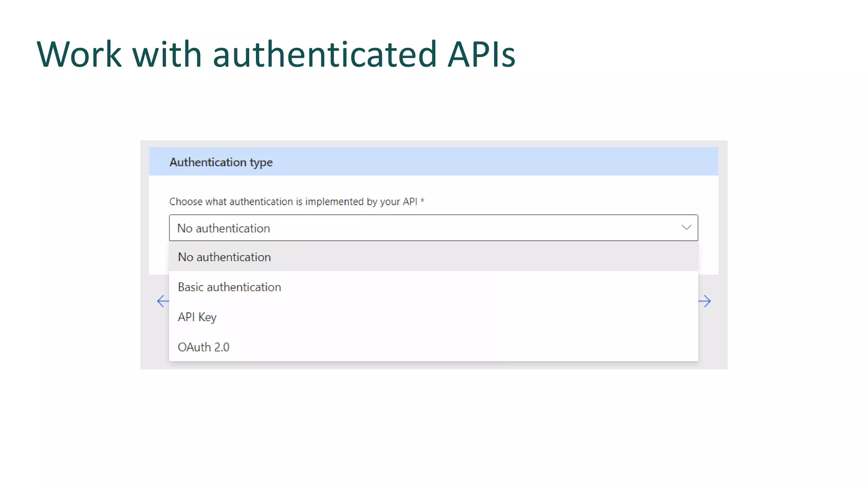This screenshot has width=868, height=488.
Task: Click the 'Key' text in API Key option
Action: pyautogui.click(x=207, y=317)
